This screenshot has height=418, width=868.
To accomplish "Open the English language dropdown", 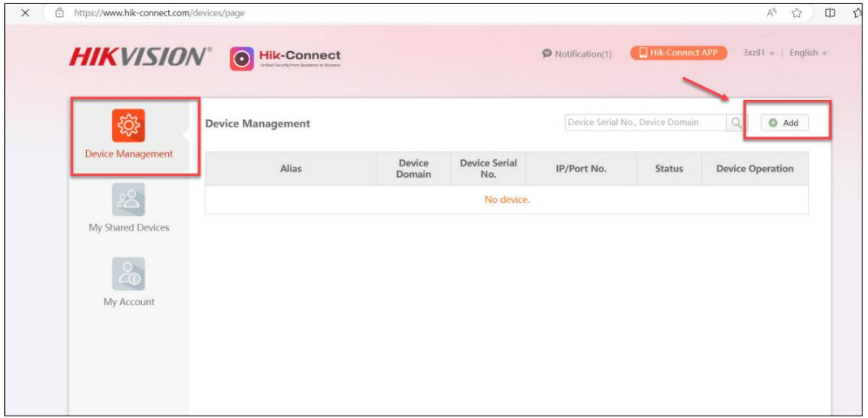I will coord(807,53).
